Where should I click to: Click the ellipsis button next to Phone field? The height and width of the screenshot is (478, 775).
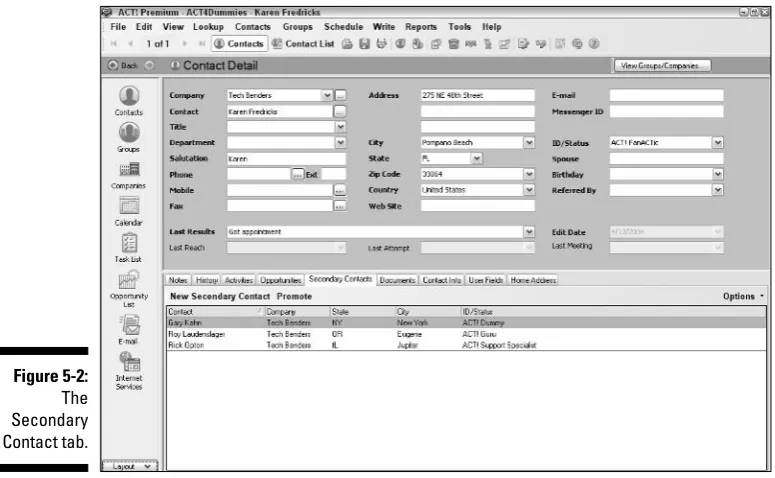tap(298, 174)
